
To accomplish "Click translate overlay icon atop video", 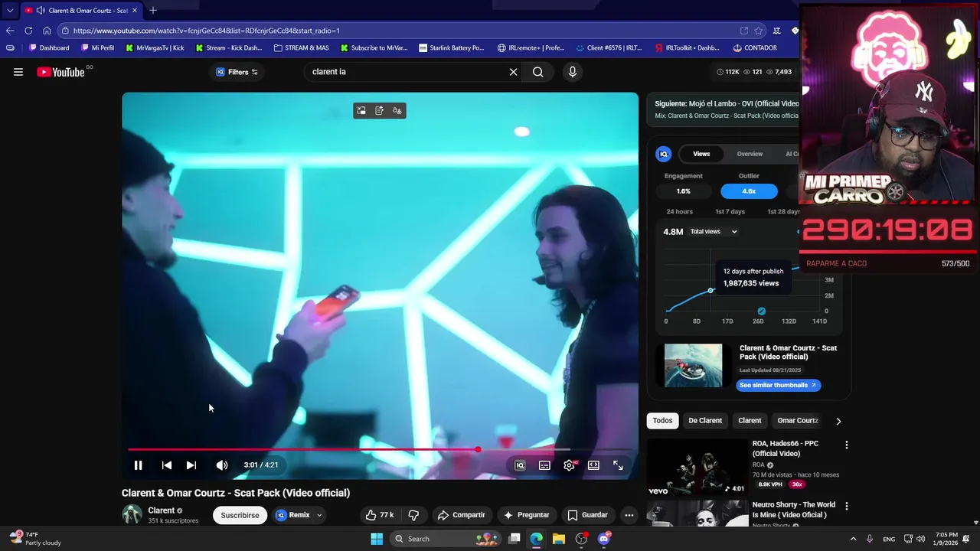I will point(397,111).
